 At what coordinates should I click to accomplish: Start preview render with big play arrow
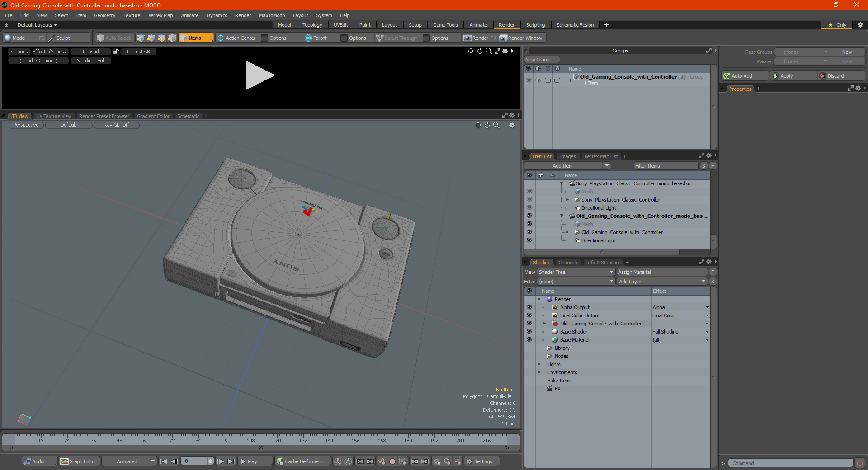tap(260, 75)
